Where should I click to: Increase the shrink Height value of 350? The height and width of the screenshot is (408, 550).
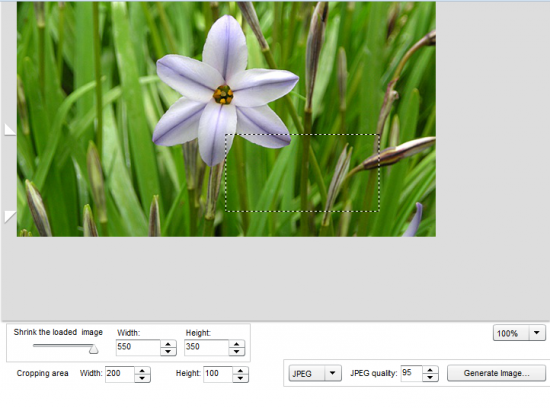pyautogui.click(x=237, y=344)
